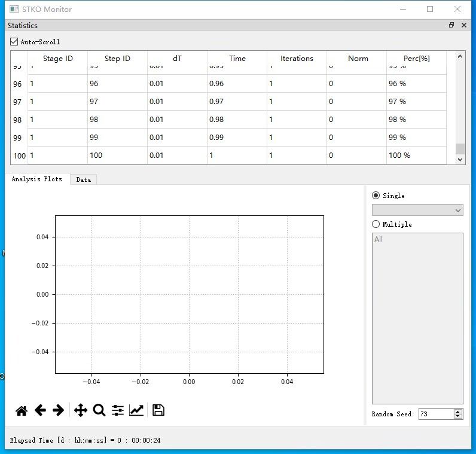The width and height of the screenshot is (476, 454).
Task: Float the Statistics panel
Action: [x=451, y=25]
